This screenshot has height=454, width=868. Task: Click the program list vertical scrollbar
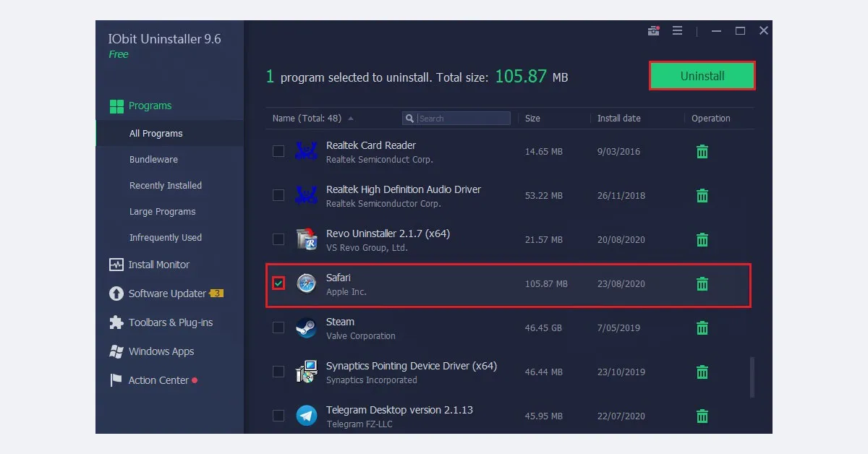(752, 376)
